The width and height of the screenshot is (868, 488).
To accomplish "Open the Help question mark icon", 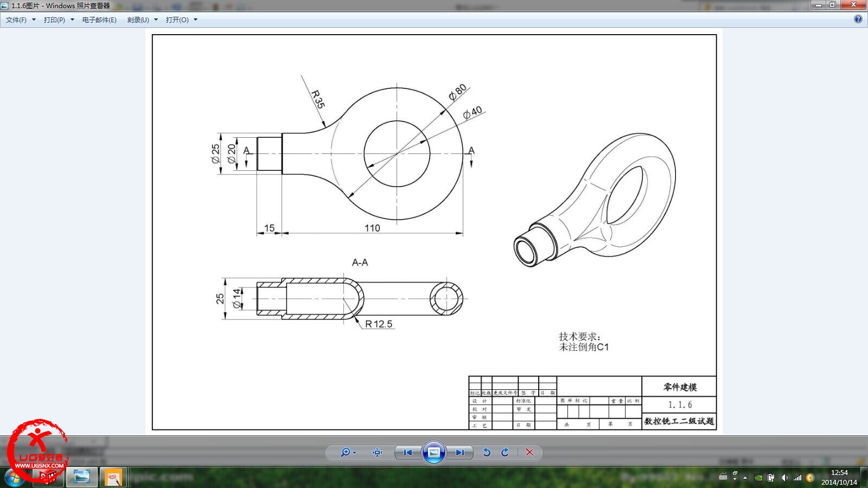I will pos(858,20).
